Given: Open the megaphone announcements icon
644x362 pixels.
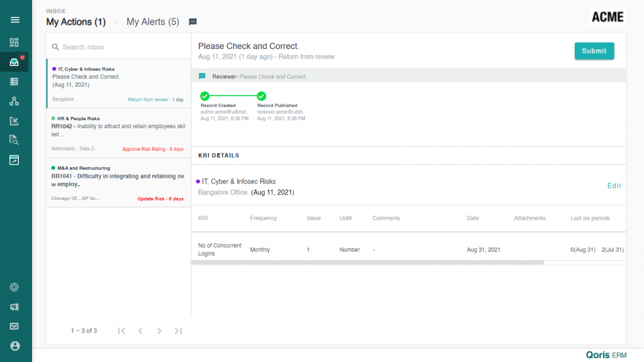Looking at the screenshot, I should [x=14, y=307].
